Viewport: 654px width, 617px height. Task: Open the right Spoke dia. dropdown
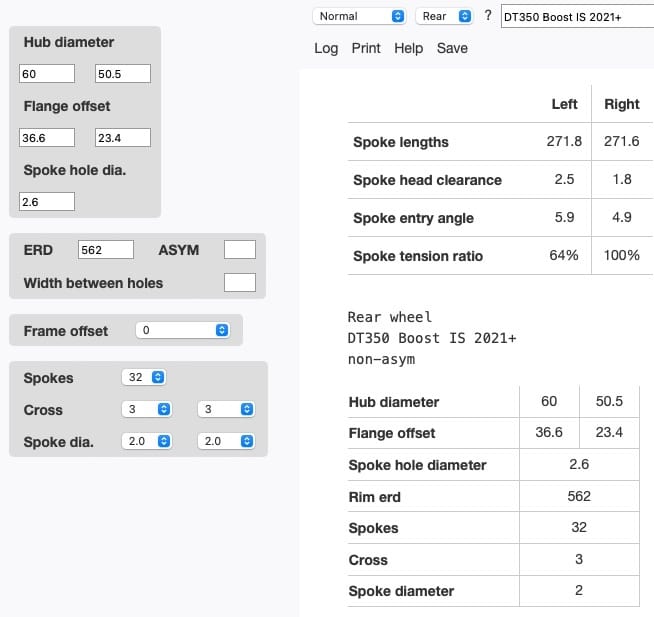click(x=226, y=441)
